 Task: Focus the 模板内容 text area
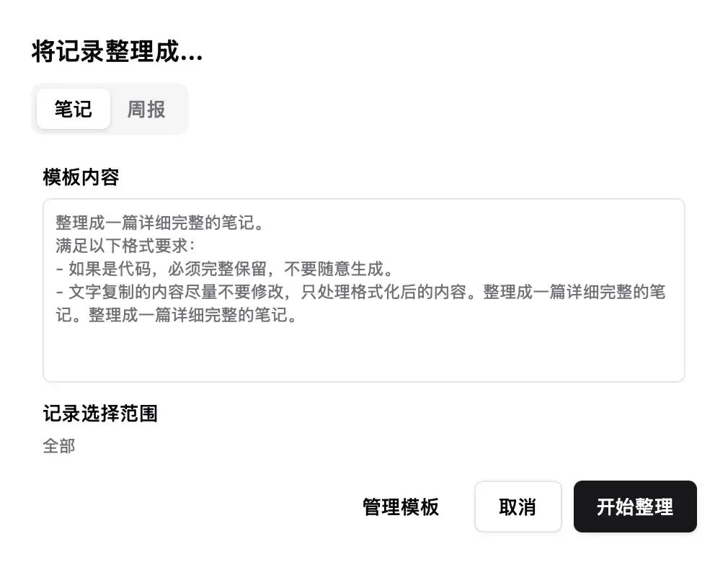click(x=364, y=290)
